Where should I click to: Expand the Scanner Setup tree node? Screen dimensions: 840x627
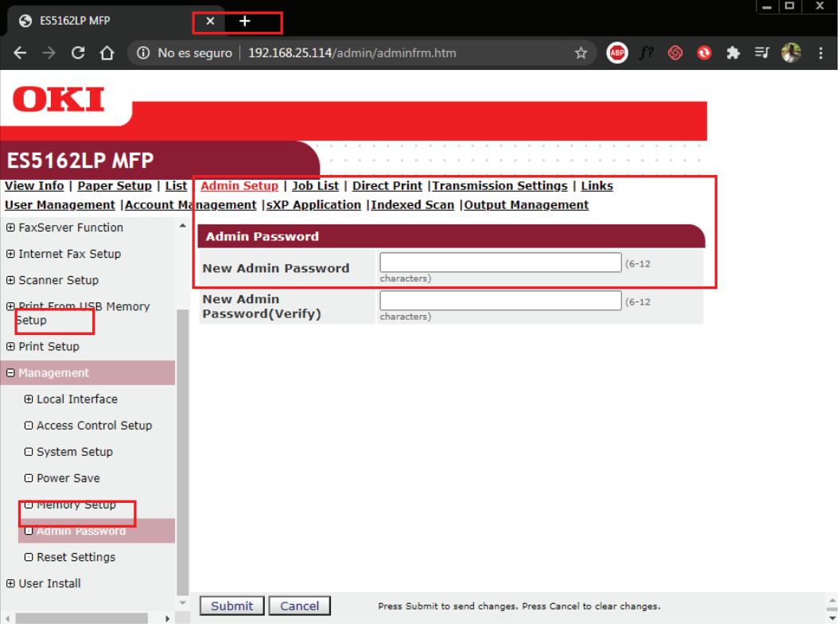(x=11, y=280)
